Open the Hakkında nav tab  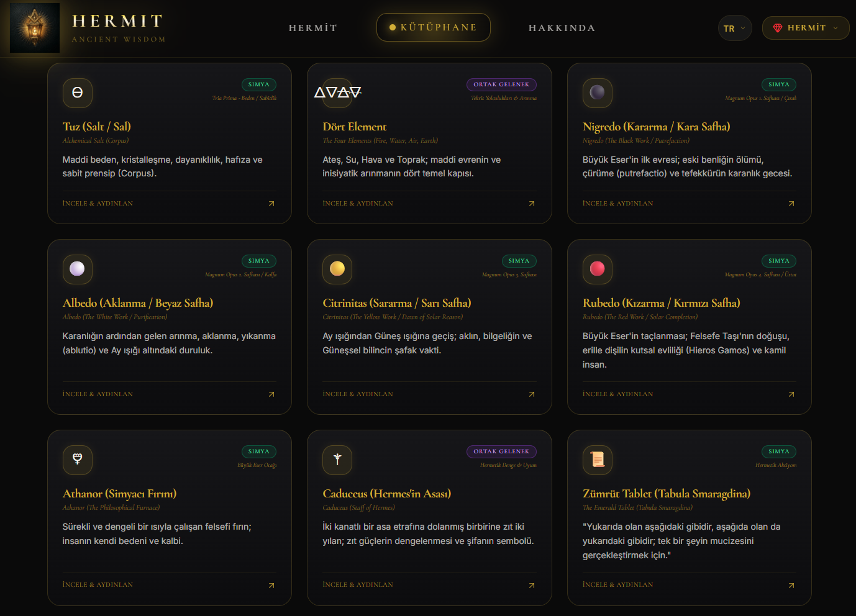point(562,28)
